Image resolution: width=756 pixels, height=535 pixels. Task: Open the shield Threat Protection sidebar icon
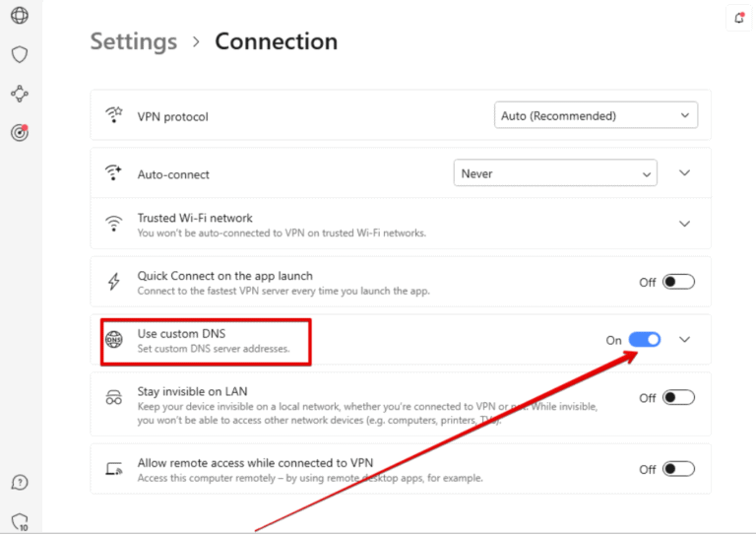pyautogui.click(x=20, y=54)
